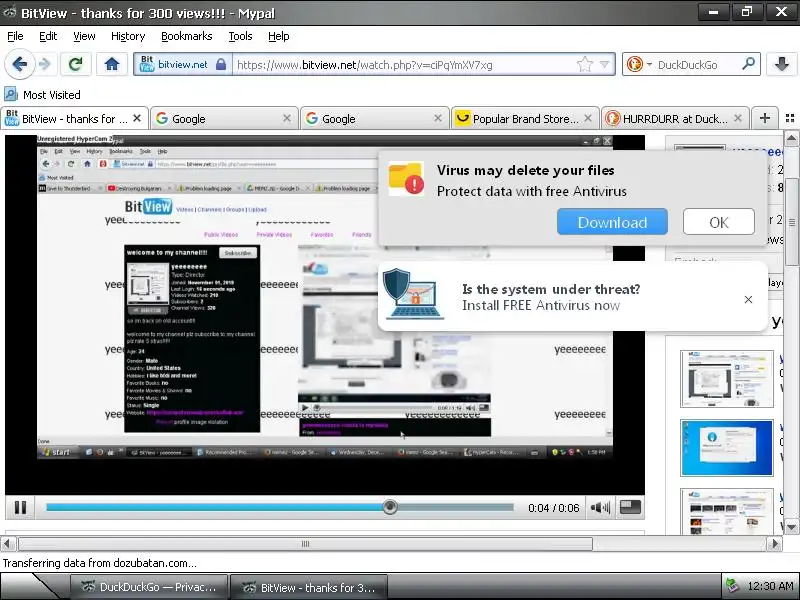Screen dimensions: 800x600
Task: Open the home page icon
Action: click(x=112, y=64)
